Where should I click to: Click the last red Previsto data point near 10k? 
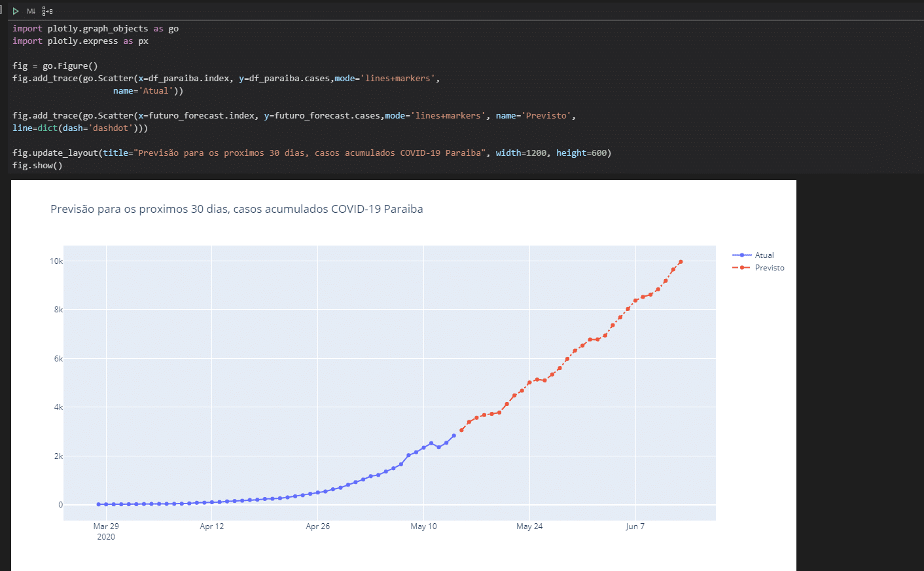[681, 262]
